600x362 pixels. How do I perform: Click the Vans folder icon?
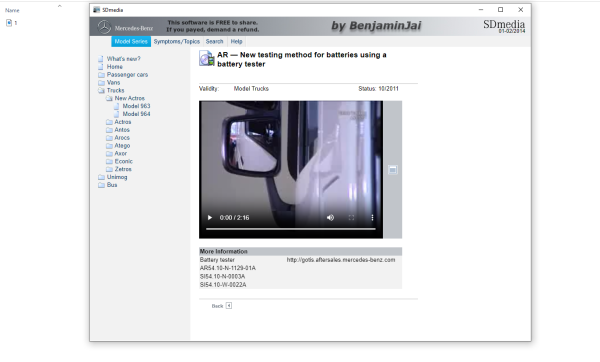click(x=101, y=82)
